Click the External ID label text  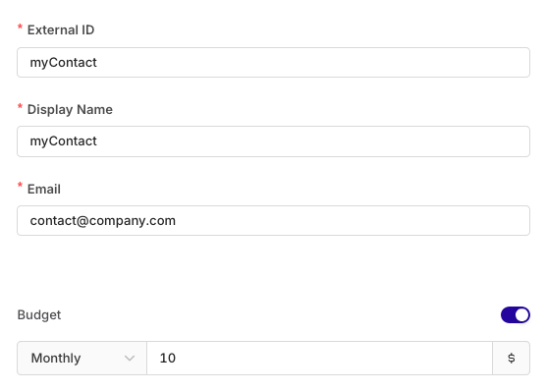point(61,30)
